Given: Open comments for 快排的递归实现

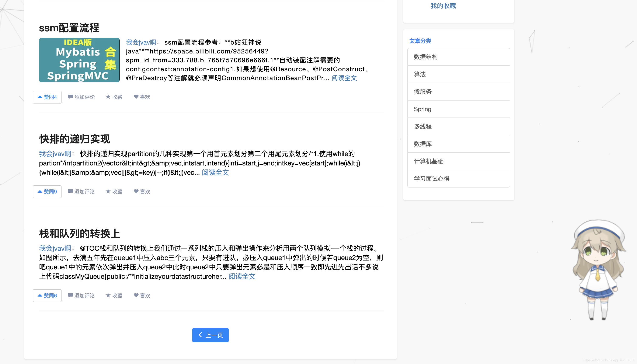Looking at the screenshot, I should click(x=81, y=192).
